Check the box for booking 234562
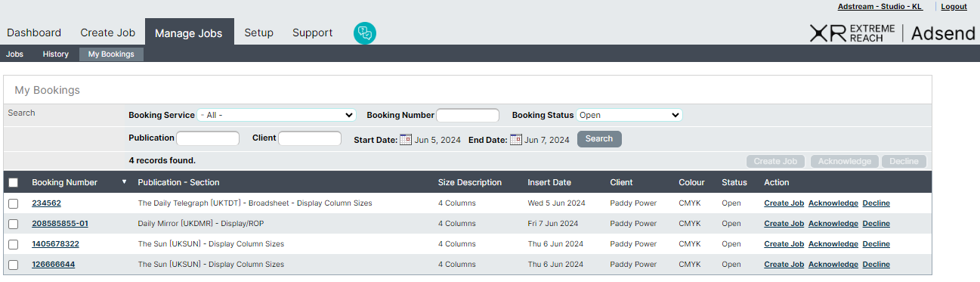980x282 pixels. click(x=13, y=203)
